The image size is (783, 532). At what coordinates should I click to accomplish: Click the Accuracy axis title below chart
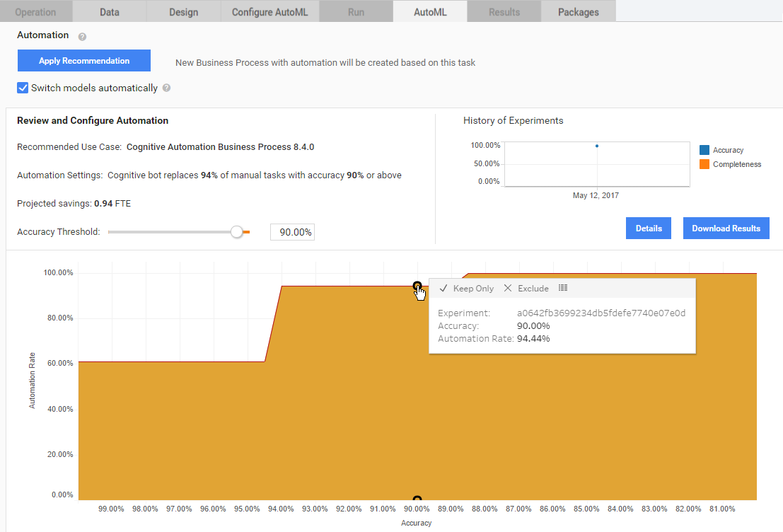416,523
